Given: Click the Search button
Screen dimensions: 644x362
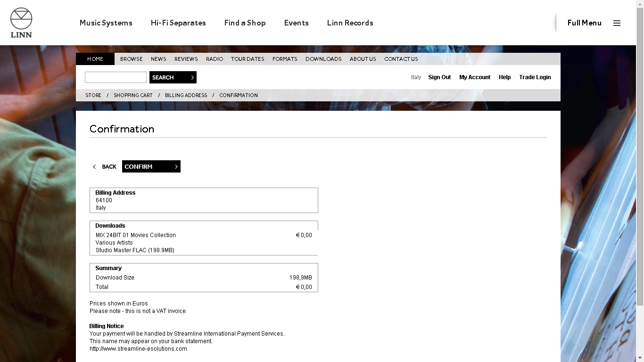Looking at the screenshot, I should [x=173, y=77].
